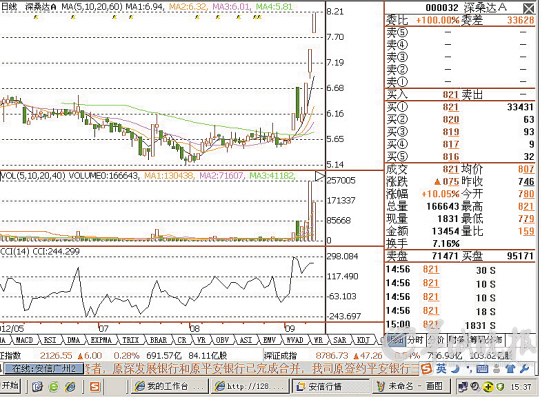Click the 卖盘 value 71471
The image size is (550, 412).
pyautogui.click(x=445, y=256)
